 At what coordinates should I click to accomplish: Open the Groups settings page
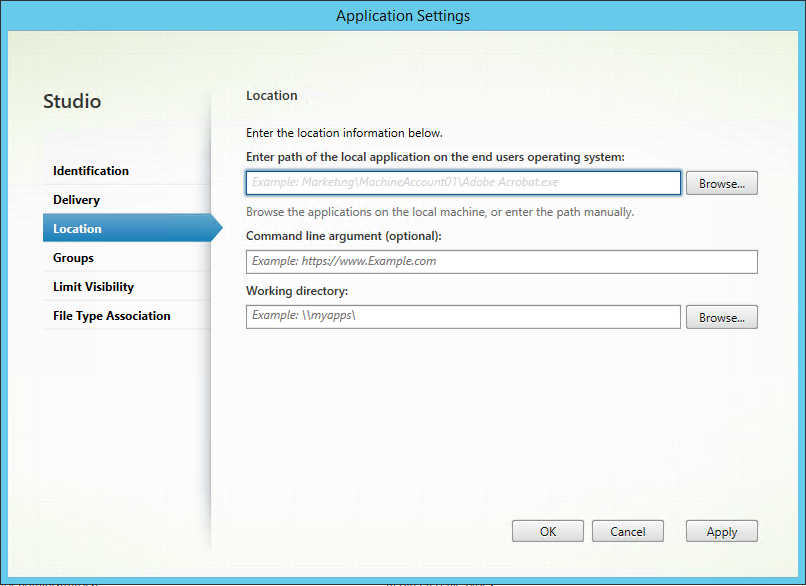73,257
